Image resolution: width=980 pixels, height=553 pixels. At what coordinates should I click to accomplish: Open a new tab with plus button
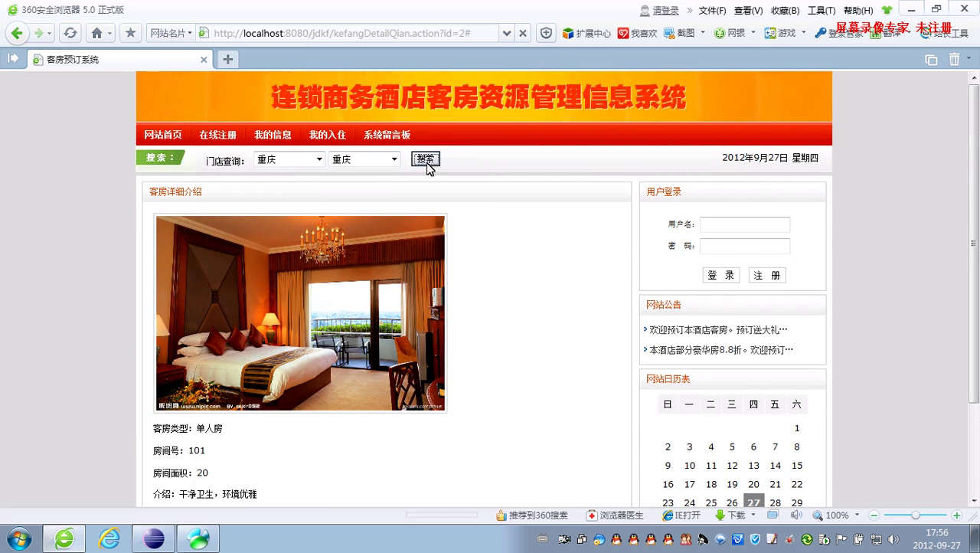(227, 60)
